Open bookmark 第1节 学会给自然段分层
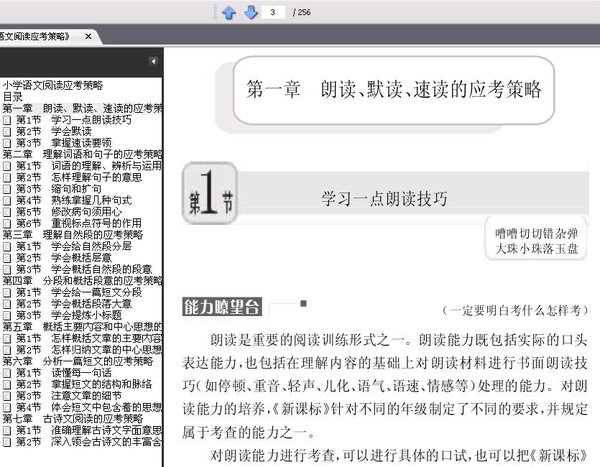The height and width of the screenshot is (467, 600). (73, 246)
